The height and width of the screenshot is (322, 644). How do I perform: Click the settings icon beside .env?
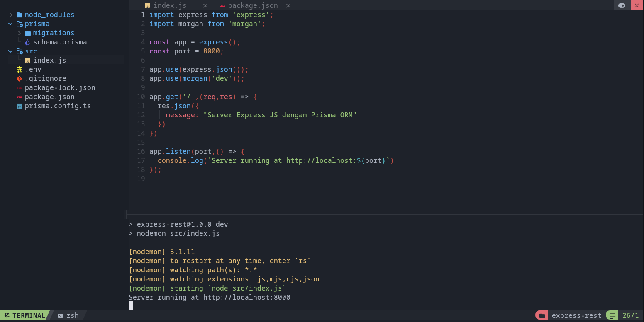(19, 70)
